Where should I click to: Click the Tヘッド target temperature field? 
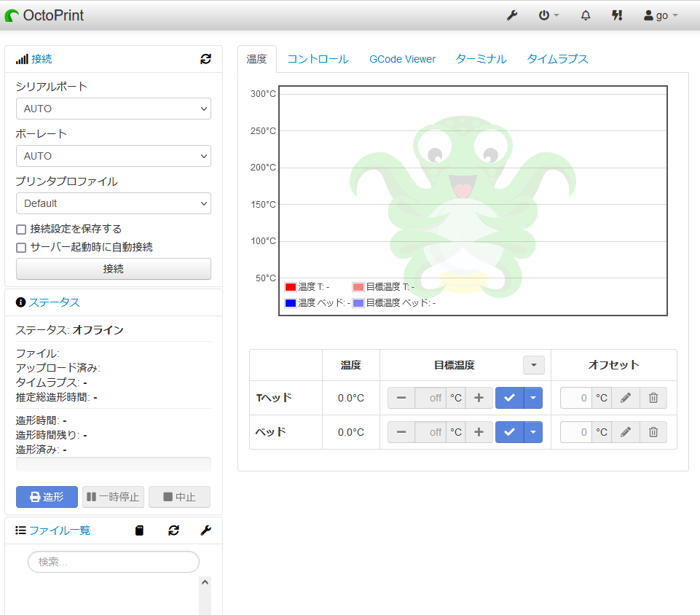click(430, 398)
